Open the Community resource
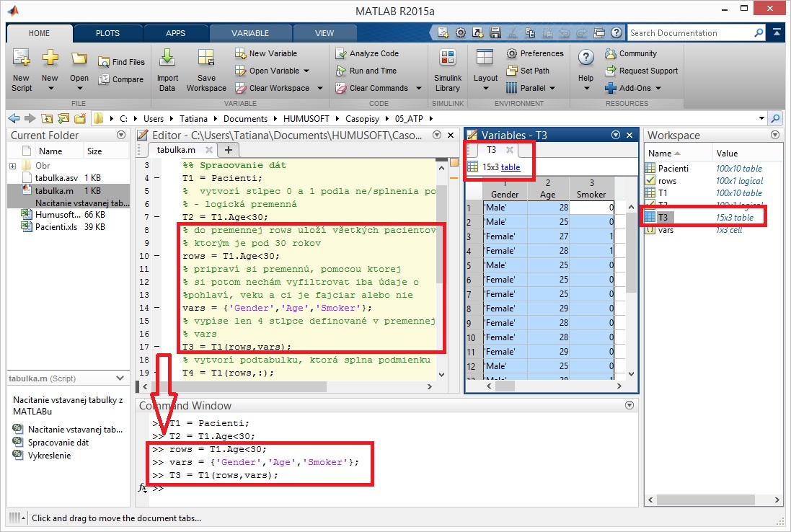The height and width of the screenshot is (532, 791). click(631, 53)
